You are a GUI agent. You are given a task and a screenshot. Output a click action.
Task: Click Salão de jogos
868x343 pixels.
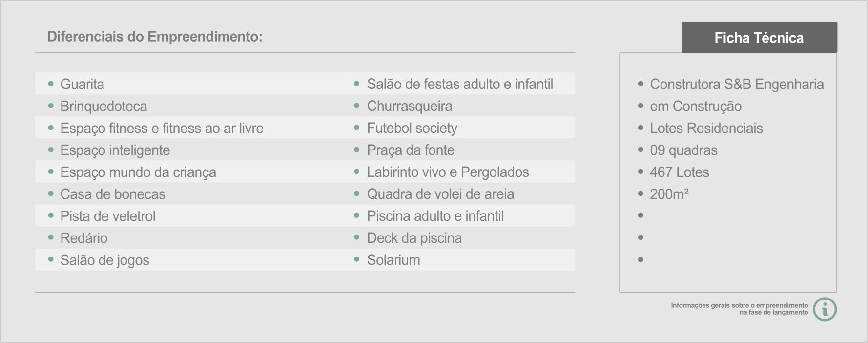[x=104, y=260]
